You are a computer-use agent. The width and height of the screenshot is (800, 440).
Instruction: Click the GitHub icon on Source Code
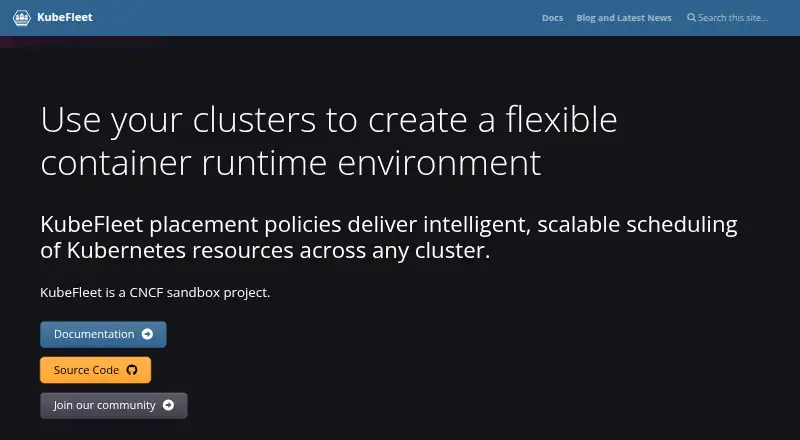click(132, 370)
